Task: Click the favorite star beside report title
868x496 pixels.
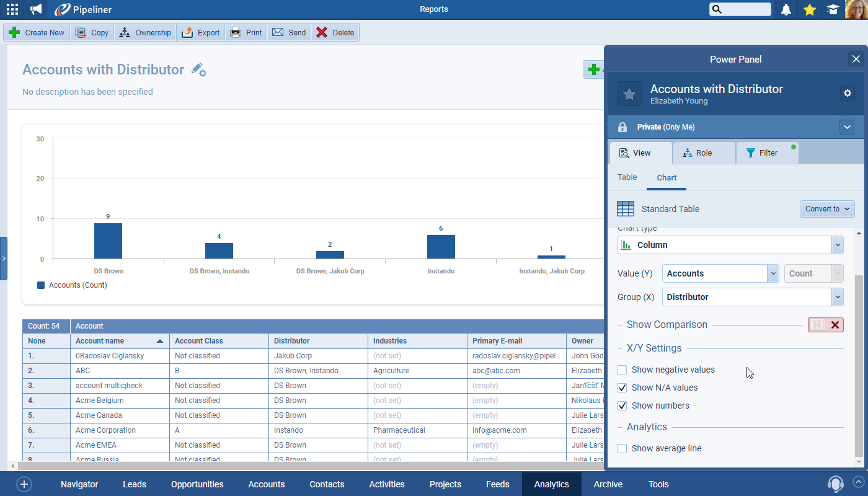Action: (x=629, y=94)
